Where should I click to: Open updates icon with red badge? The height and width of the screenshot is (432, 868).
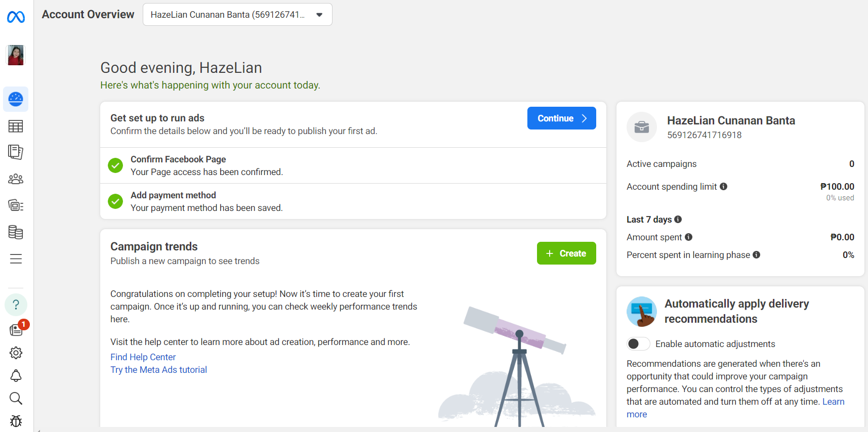17,330
